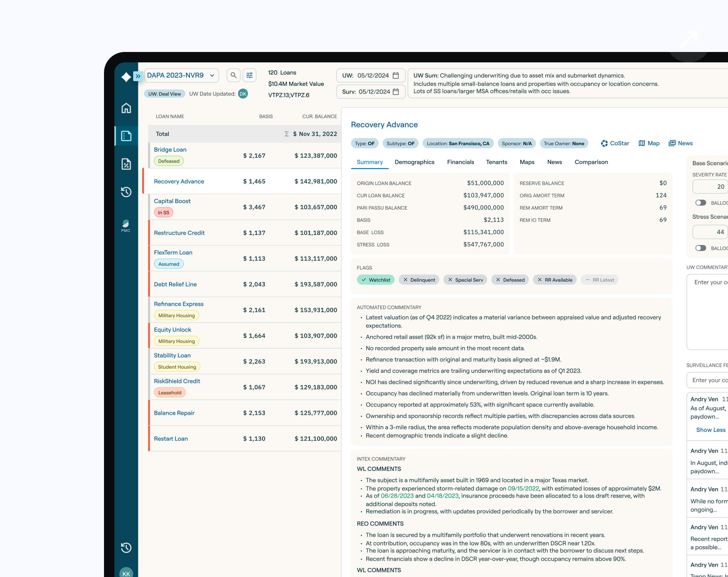Open the Surv date picker
The width and height of the screenshot is (728, 577).
tap(396, 92)
